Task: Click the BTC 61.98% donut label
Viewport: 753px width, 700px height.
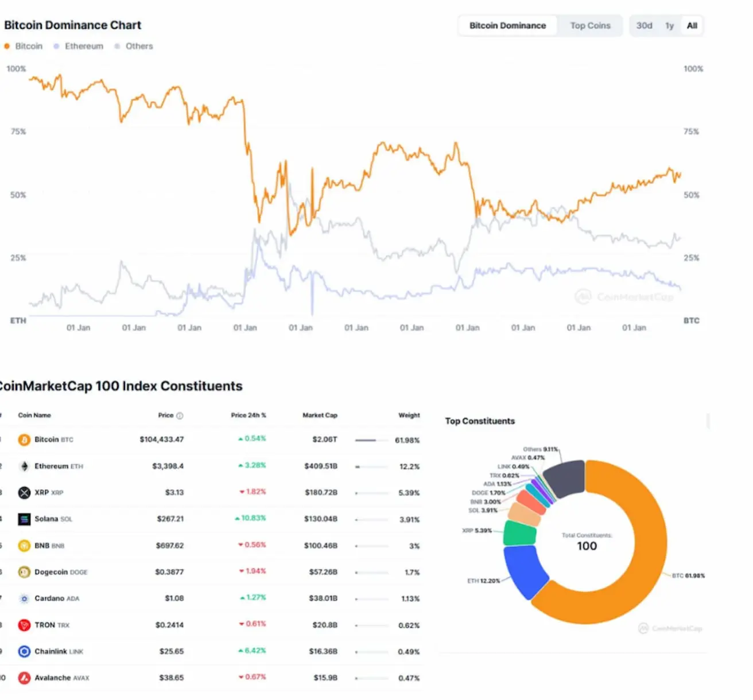Action: (x=688, y=576)
